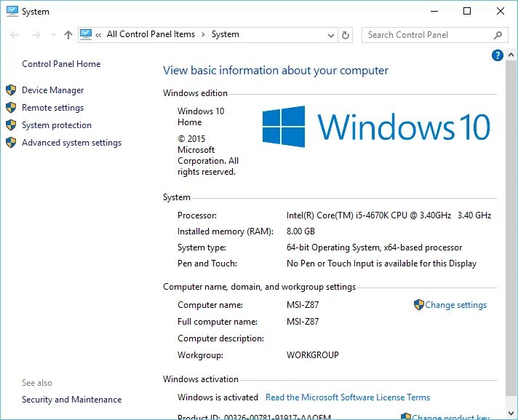Click Change settings for computer name

(x=455, y=305)
